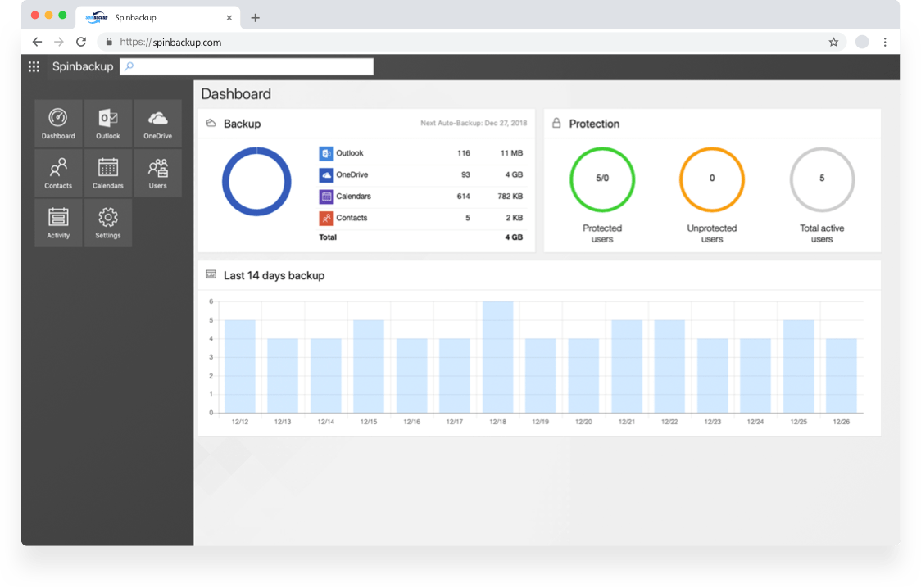Viewport: 921px width, 588px height.
Task: Open the browser profile avatar
Action: 862,43
